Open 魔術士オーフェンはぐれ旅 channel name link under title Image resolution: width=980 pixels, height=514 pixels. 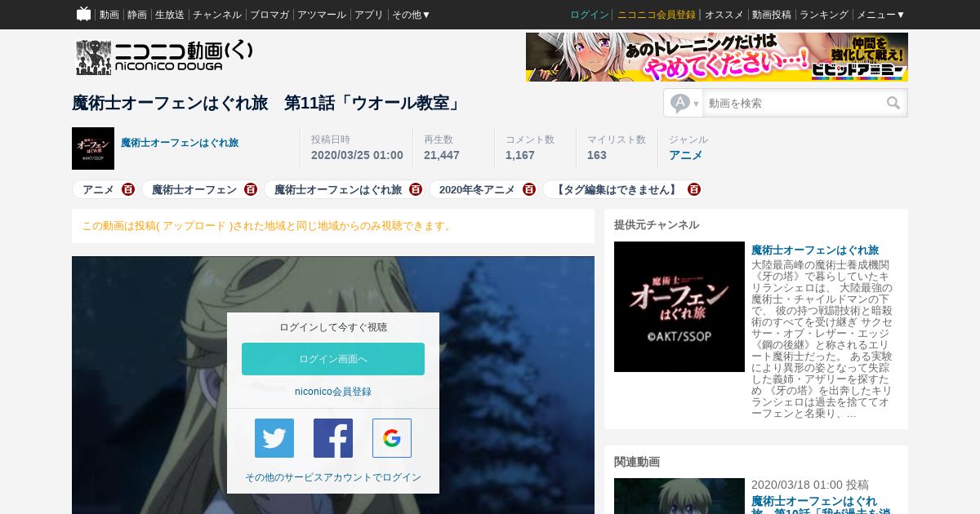coord(180,143)
